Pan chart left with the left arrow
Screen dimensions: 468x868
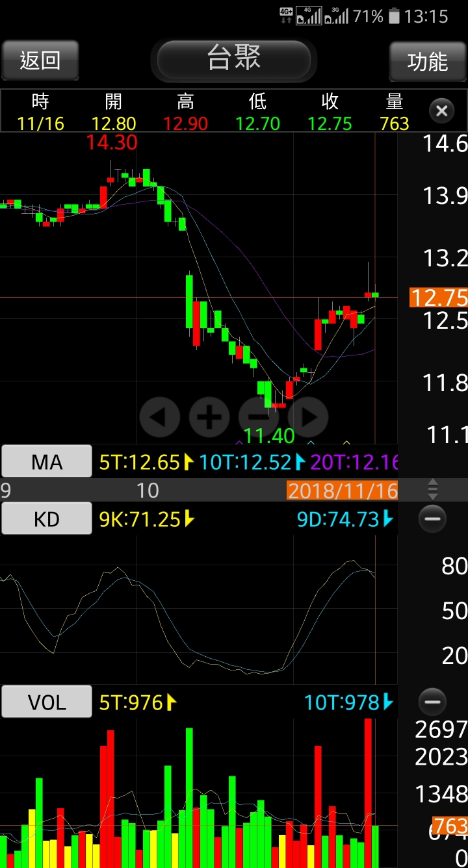pos(160,417)
